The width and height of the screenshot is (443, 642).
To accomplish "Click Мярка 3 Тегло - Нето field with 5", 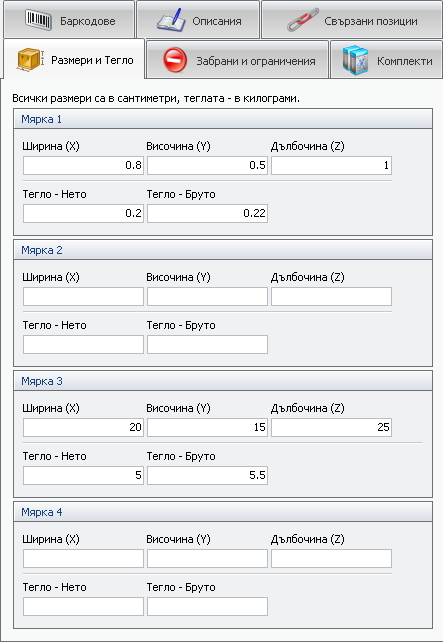I will (84, 475).
